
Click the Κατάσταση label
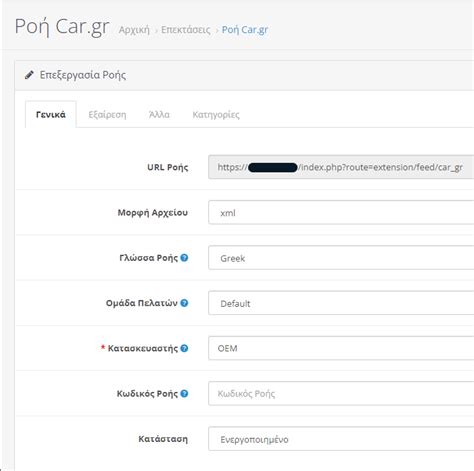163,439
